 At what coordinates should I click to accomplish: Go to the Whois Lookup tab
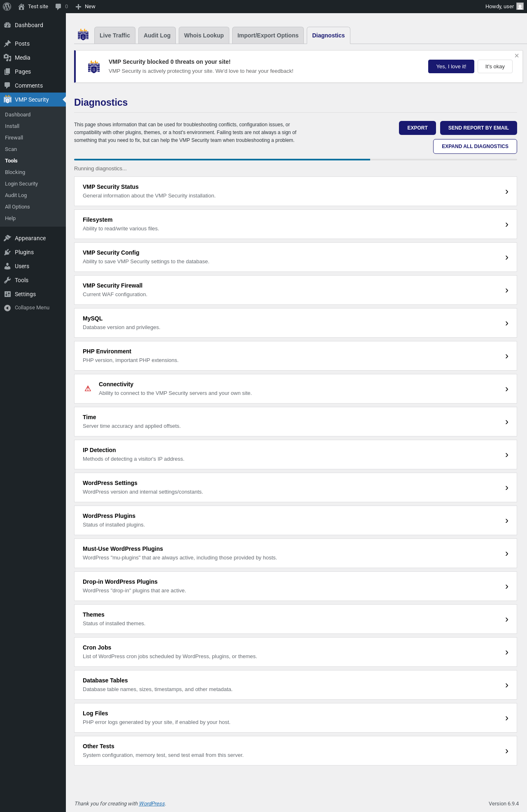(204, 35)
